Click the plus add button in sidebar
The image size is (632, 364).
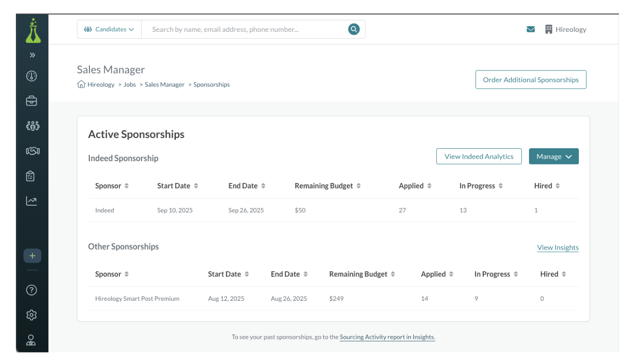(x=32, y=256)
